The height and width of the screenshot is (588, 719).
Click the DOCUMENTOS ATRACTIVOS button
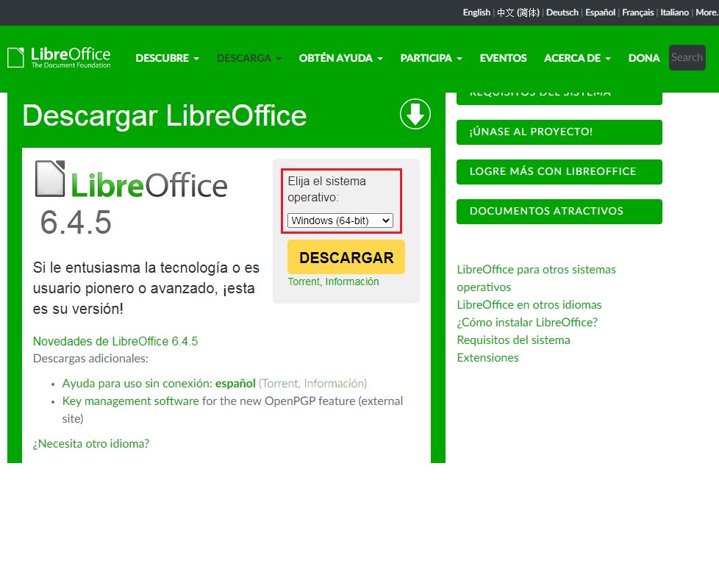click(559, 211)
